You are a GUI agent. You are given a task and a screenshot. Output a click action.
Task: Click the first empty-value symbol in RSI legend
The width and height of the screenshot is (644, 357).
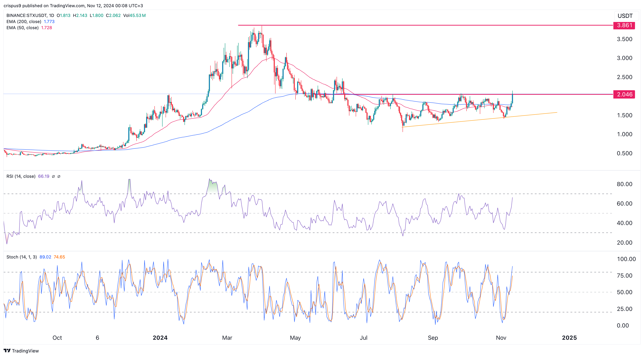pyautogui.click(x=53, y=176)
